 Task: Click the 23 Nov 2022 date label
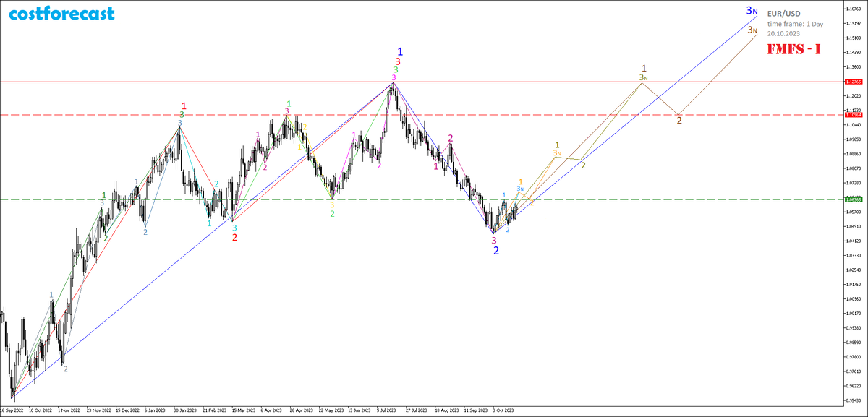(98, 410)
